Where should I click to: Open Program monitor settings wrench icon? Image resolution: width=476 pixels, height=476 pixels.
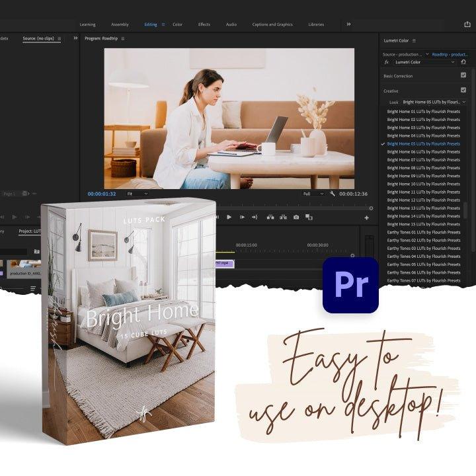point(332,194)
